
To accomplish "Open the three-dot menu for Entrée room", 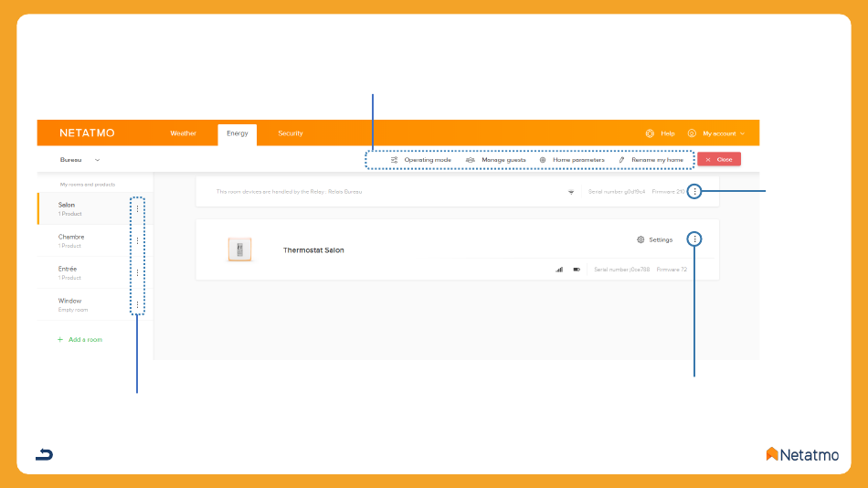I will click(137, 272).
